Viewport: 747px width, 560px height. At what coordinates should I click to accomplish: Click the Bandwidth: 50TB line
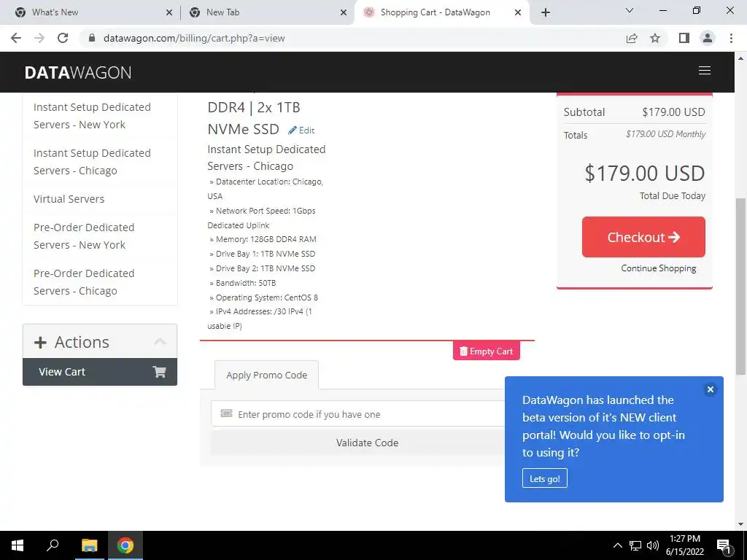[242, 283]
